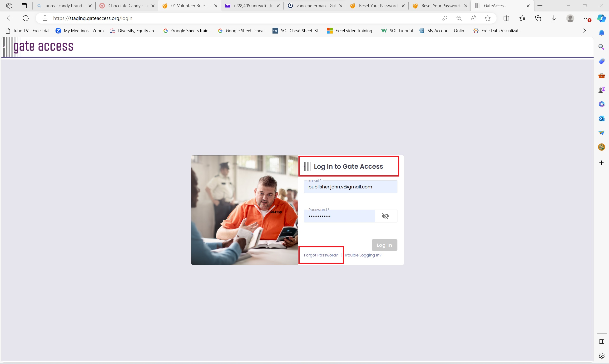Open Copilot icon in browser toolbar
Viewport: 609px width, 364px height.
[601, 18]
